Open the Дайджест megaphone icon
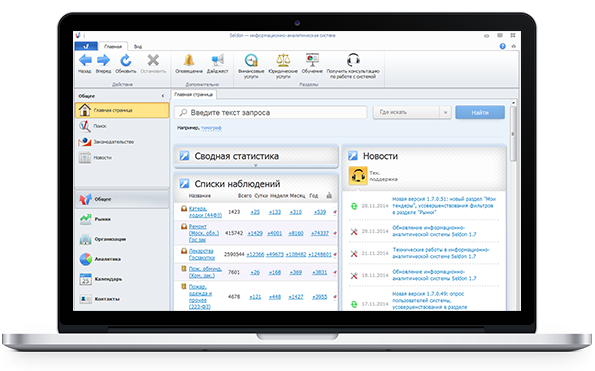This screenshot has width=595, height=371. pyautogui.click(x=217, y=60)
